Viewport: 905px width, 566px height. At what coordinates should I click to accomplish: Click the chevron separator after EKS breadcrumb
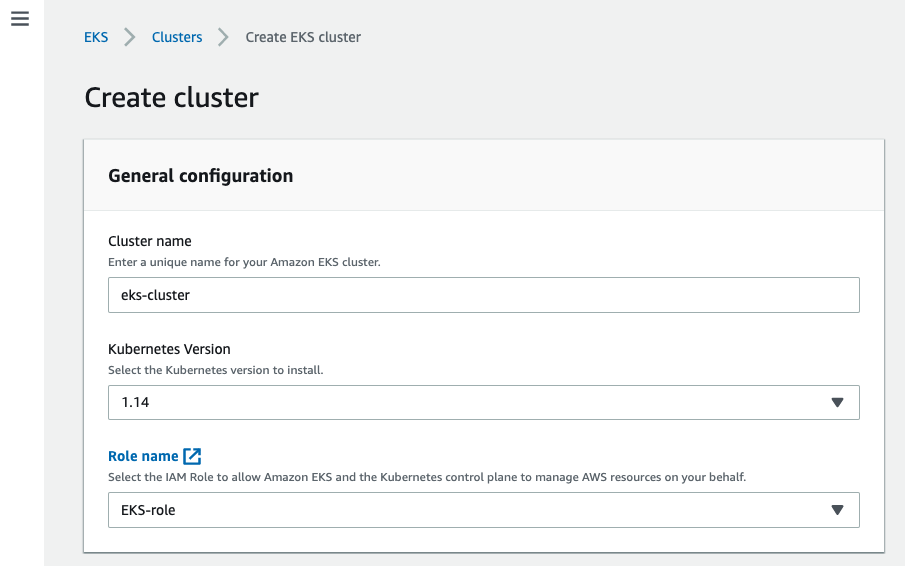130,37
